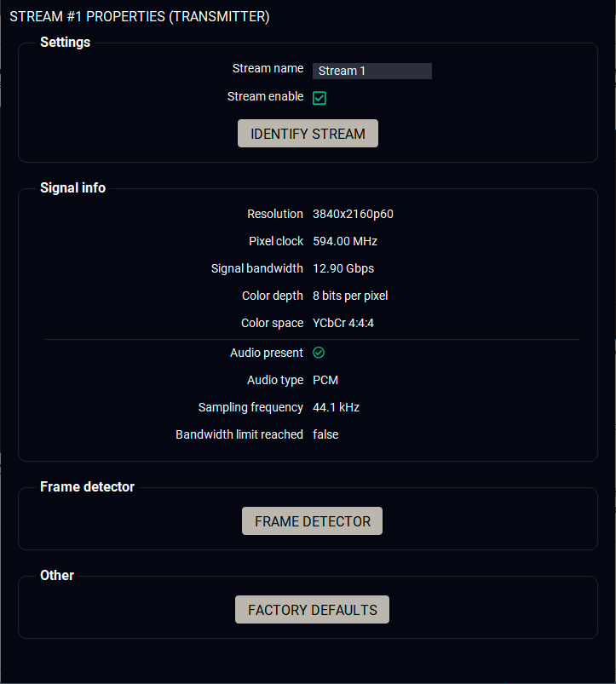616x684 pixels.
Task: Open the FRAME DETECTOR button
Action: 312,521
